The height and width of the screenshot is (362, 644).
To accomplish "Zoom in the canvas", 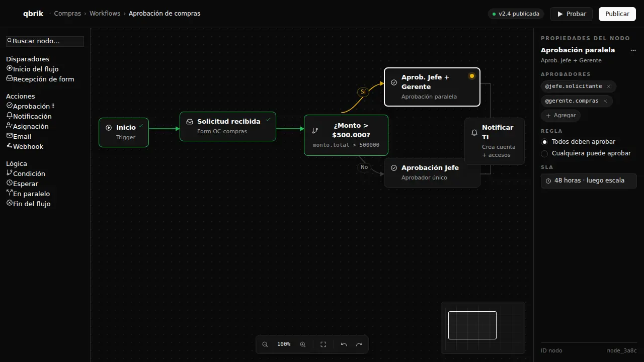I will coord(303,344).
